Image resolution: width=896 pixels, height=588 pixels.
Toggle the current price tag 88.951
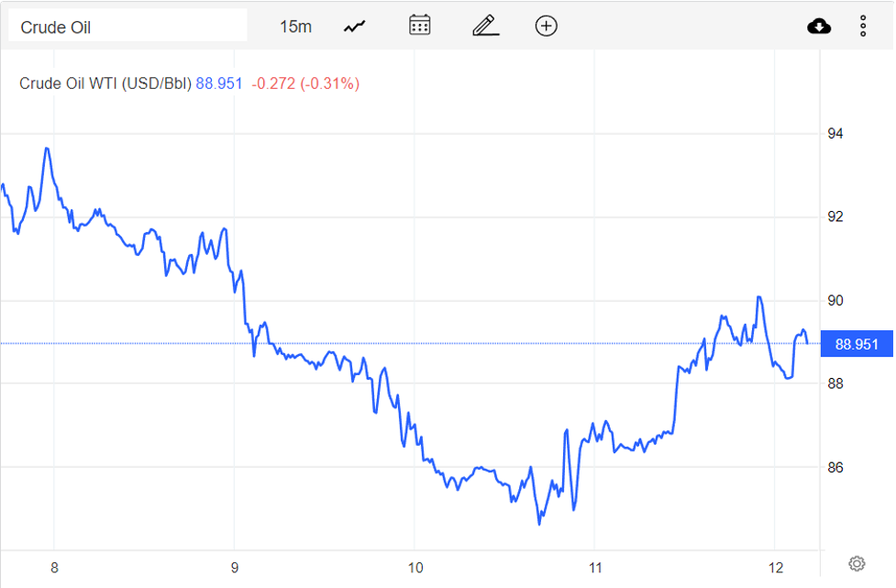click(856, 343)
